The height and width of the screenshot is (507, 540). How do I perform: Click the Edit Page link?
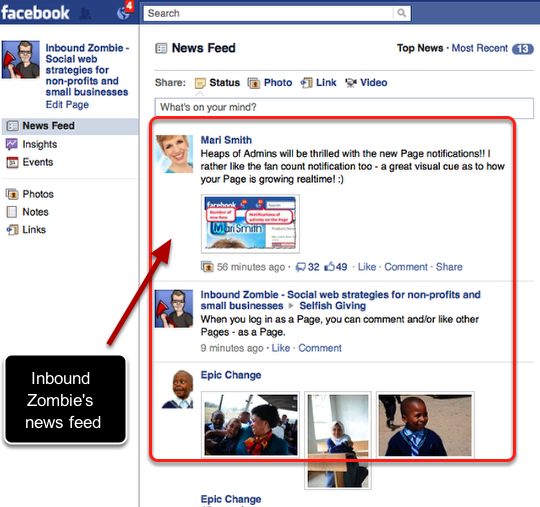coord(68,105)
